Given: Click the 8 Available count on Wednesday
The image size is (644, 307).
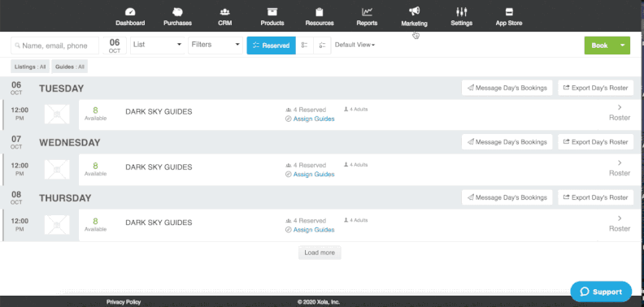Looking at the screenshot, I should (x=95, y=169).
